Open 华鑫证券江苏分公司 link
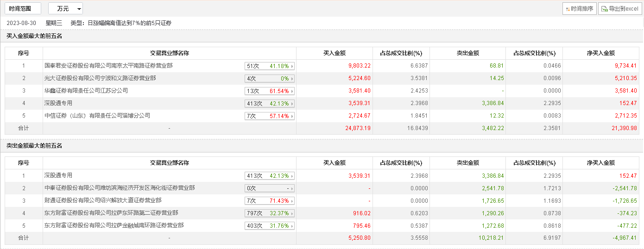 tap(86, 91)
